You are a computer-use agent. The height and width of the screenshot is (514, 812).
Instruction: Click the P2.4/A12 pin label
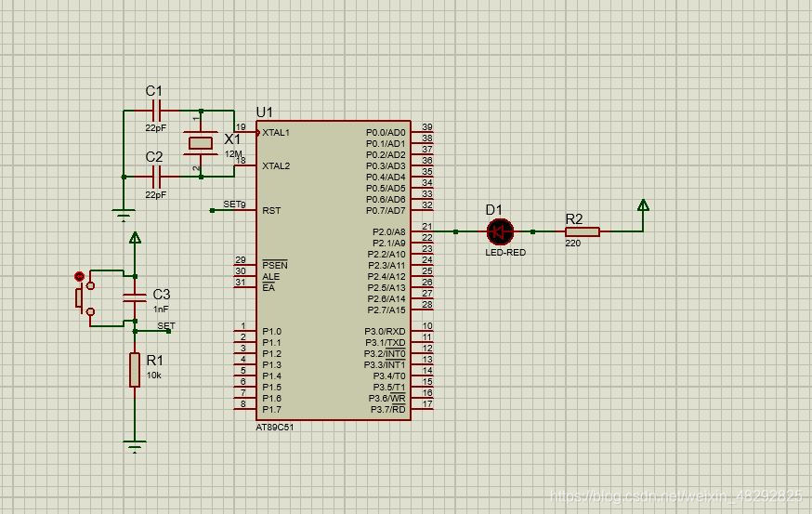(386, 277)
